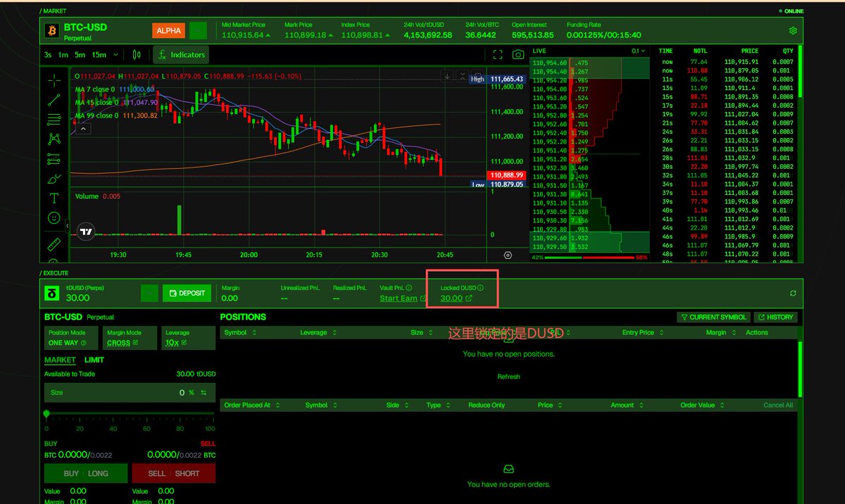The height and width of the screenshot is (504, 845).
Task: Click the bid/ask 42% to 58% ratio bar
Action: [x=589, y=258]
